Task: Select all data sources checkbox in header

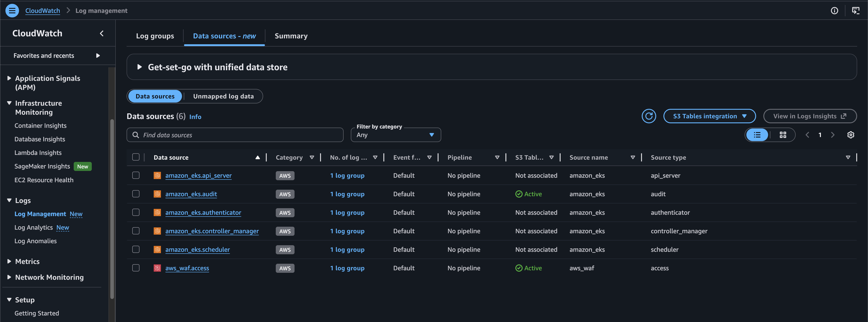Action: tap(136, 157)
